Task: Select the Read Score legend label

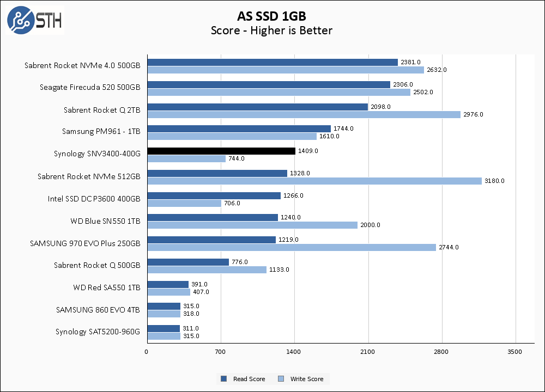Action: click(249, 379)
